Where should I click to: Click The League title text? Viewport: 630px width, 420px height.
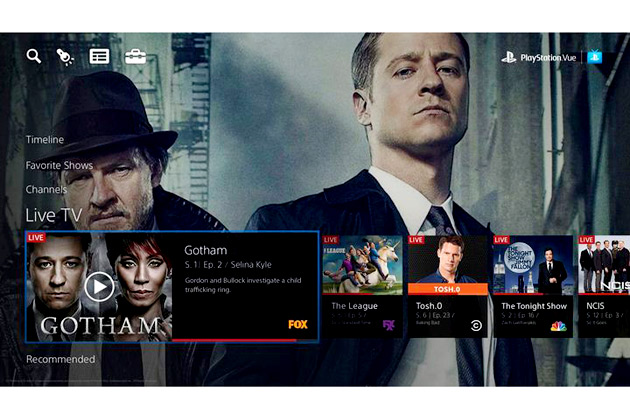click(x=354, y=306)
